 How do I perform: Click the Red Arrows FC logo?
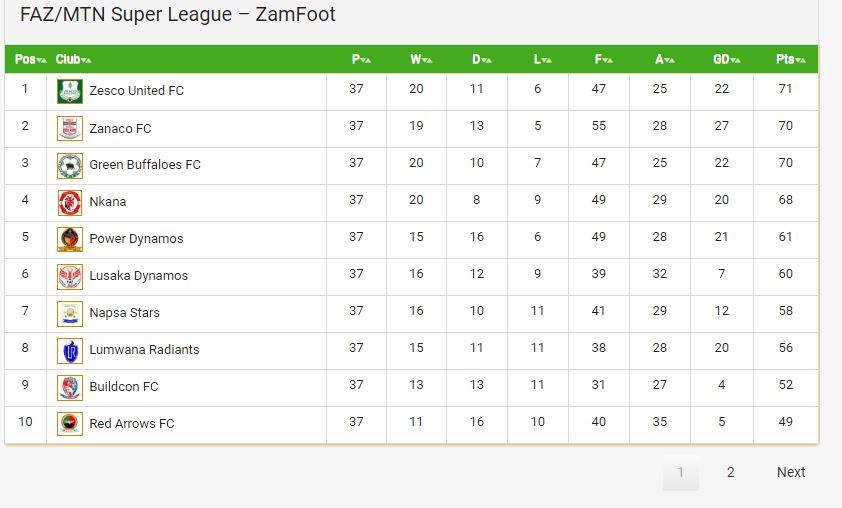pos(70,423)
